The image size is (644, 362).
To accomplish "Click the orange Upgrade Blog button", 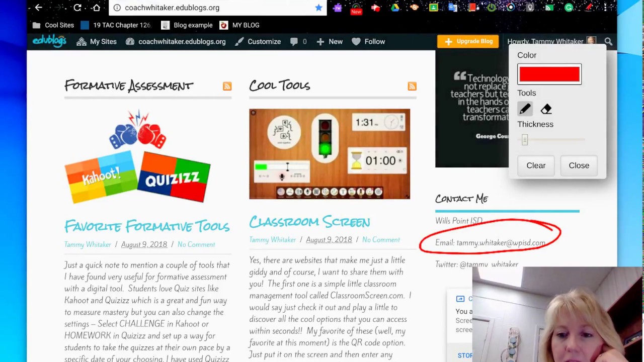I will pyautogui.click(x=468, y=41).
